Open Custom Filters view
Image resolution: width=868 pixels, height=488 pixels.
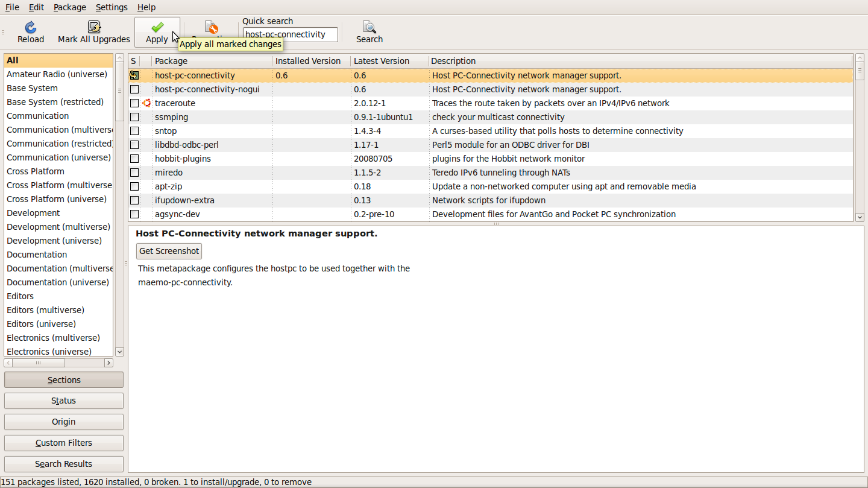pos(64,443)
